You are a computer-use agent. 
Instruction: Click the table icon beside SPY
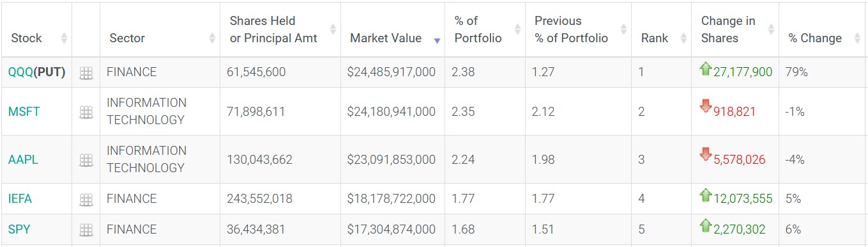point(86,230)
